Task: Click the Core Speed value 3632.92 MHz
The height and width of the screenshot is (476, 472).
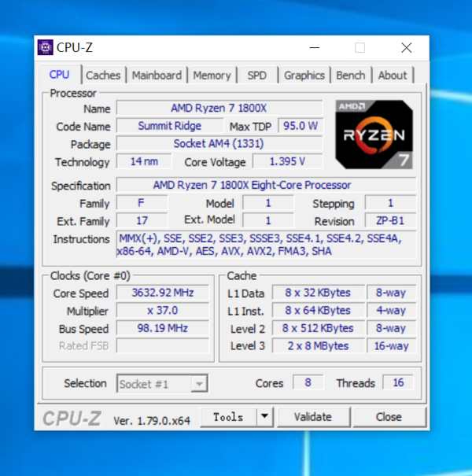Action: (x=163, y=293)
